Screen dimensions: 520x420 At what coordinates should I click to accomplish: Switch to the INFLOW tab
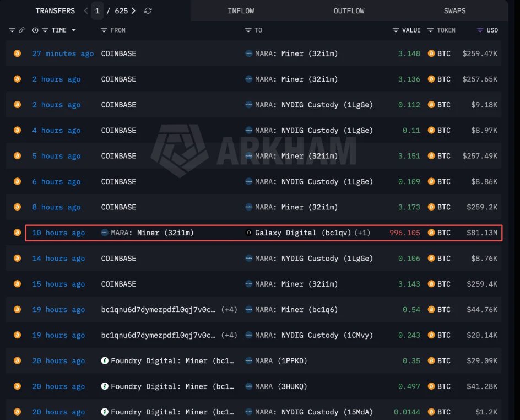(x=241, y=11)
